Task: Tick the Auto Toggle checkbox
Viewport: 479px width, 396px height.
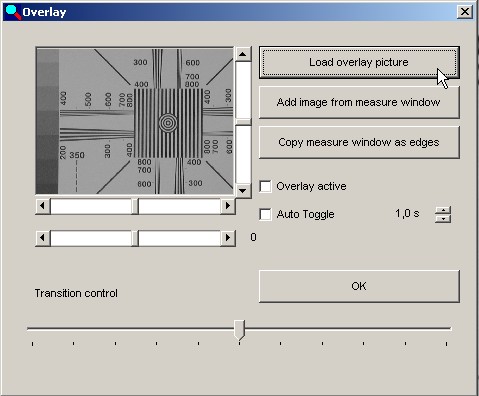Action: [265, 214]
